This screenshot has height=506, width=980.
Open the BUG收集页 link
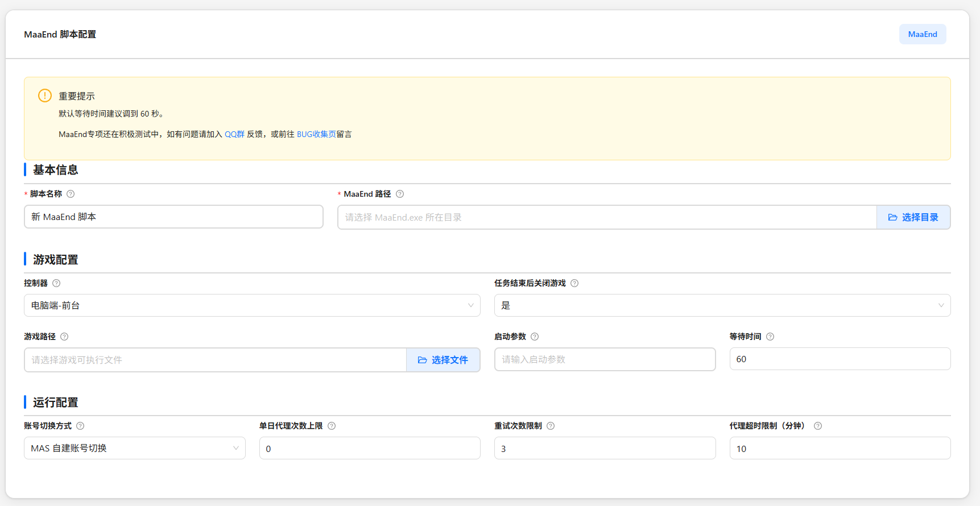coord(316,134)
